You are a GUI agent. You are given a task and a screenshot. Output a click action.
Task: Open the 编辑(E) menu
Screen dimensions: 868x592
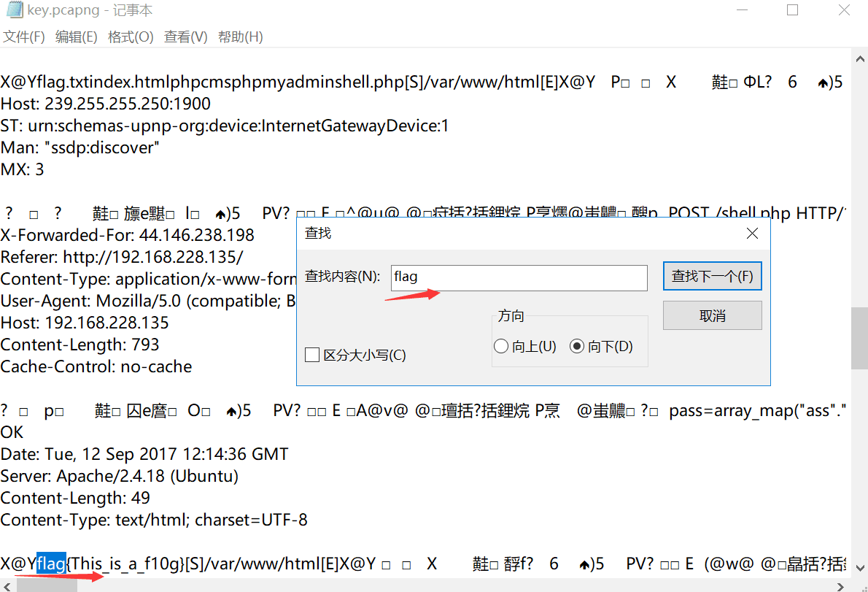click(77, 37)
